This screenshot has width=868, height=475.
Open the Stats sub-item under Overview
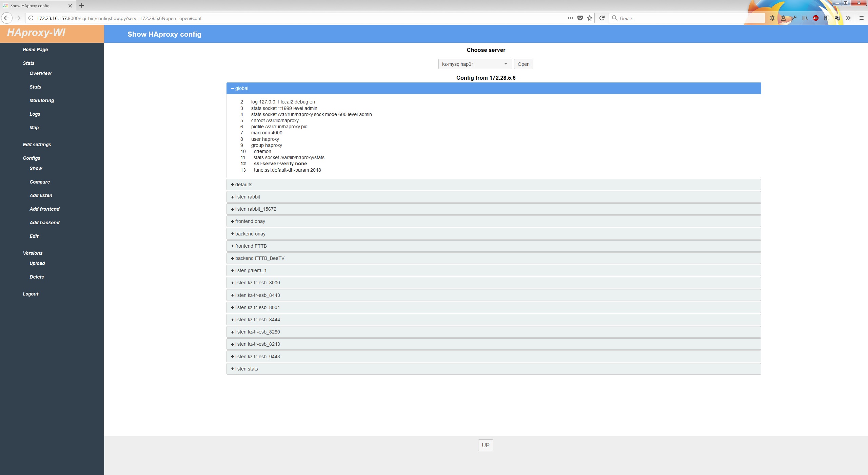[x=35, y=87]
